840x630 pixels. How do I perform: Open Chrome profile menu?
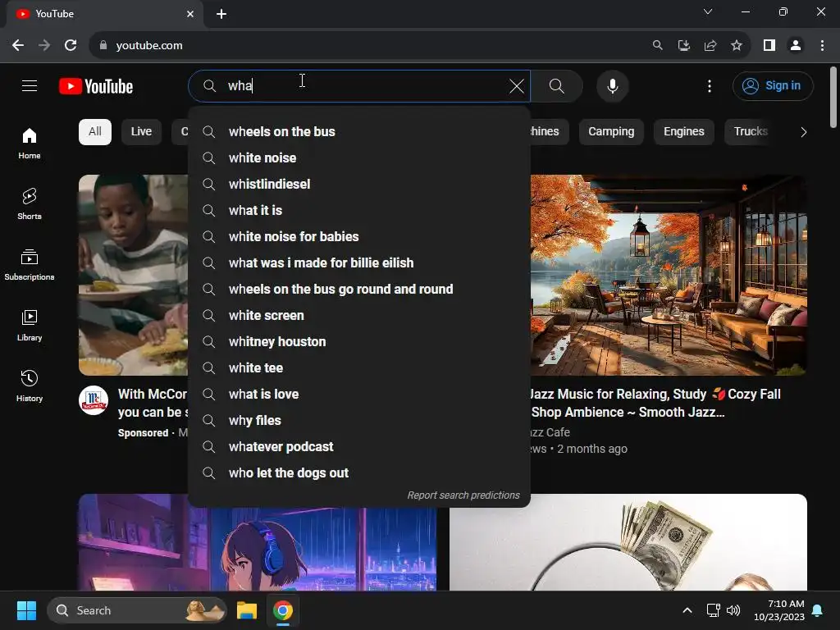click(x=796, y=46)
